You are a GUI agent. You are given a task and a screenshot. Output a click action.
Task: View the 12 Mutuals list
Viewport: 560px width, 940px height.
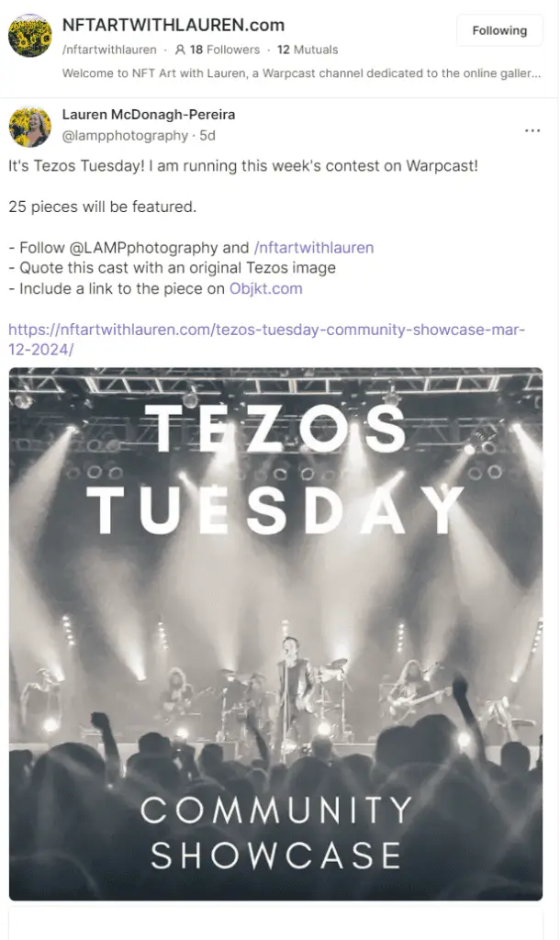tap(308, 50)
